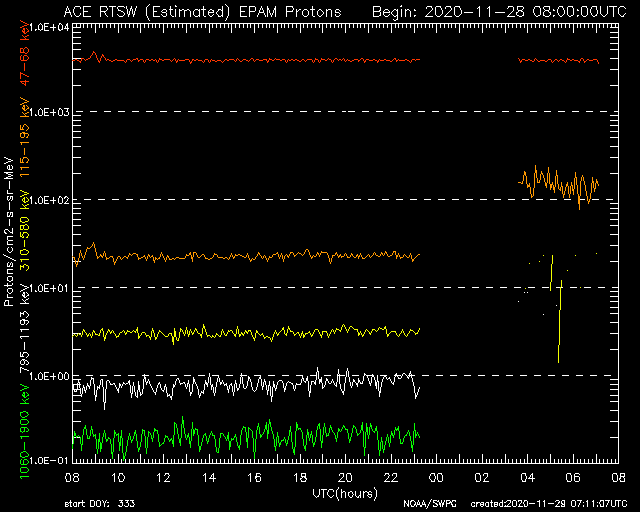Click the 1.0E+00 y-axis tick label

pyautogui.click(x=51, y=376)
